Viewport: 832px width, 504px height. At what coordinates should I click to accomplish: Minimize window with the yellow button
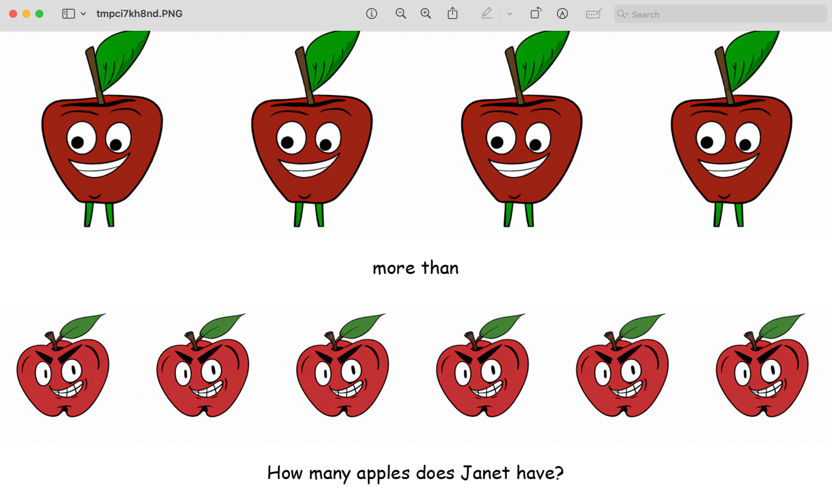26,14
